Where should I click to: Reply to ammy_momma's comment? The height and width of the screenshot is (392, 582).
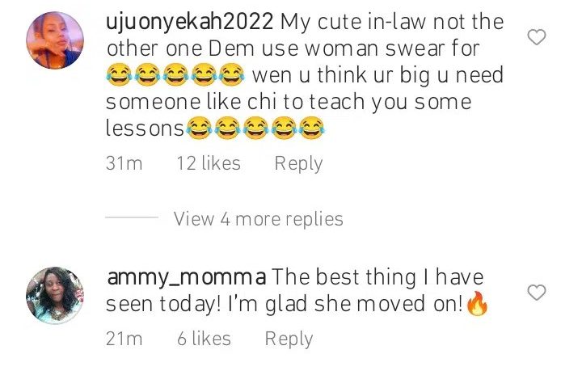tap(289, 339)
